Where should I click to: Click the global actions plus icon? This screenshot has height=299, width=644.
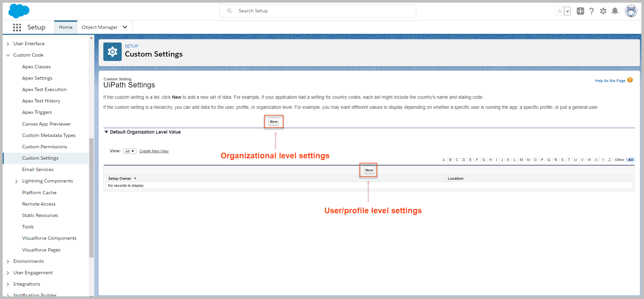pyautogui.click(x=580, y=11)
